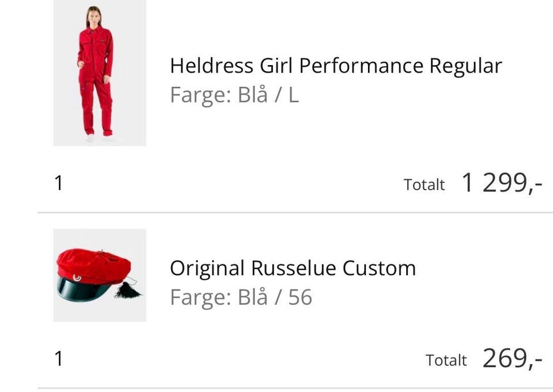Click the word "Regular" in jumpsuit title
553x392 pixels.
click(466, 66)
